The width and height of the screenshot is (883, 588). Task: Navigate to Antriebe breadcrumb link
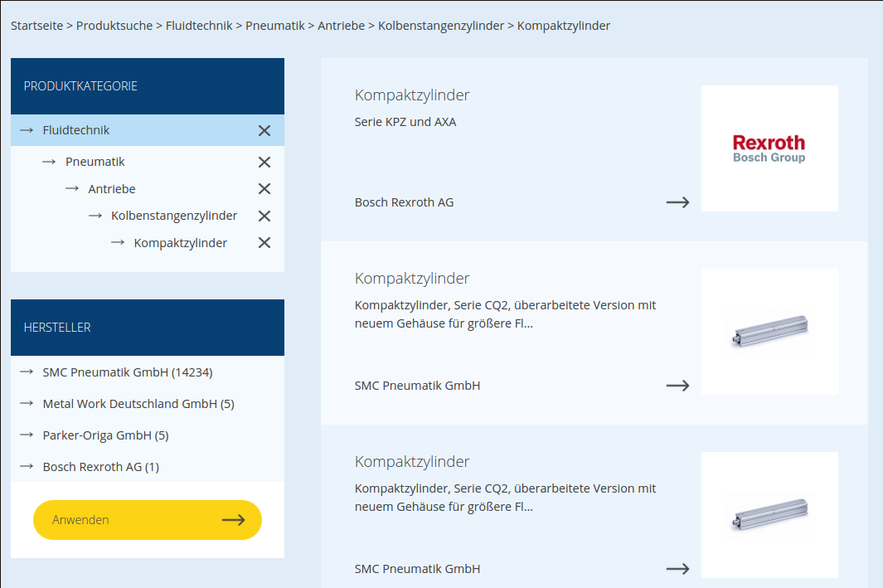pyautogui.click(x=342, y=26)
